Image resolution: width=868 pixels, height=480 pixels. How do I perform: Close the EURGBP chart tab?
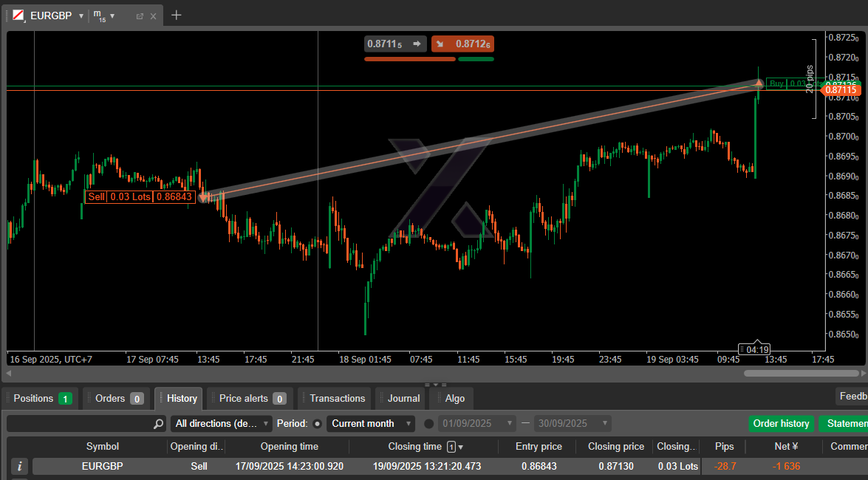pos(153,16)
